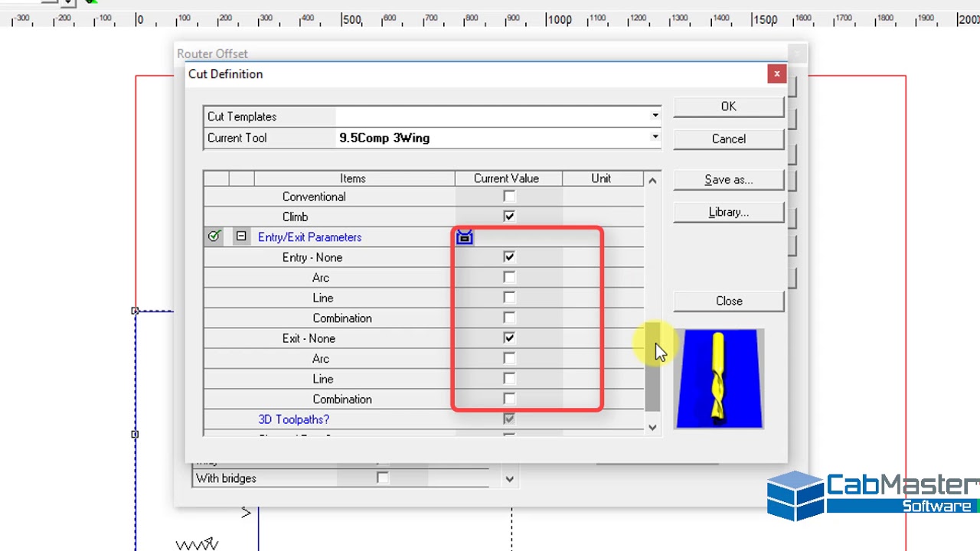Click the OK button
Viewport: 980px width, 551px height.
[x=728, y=106]
